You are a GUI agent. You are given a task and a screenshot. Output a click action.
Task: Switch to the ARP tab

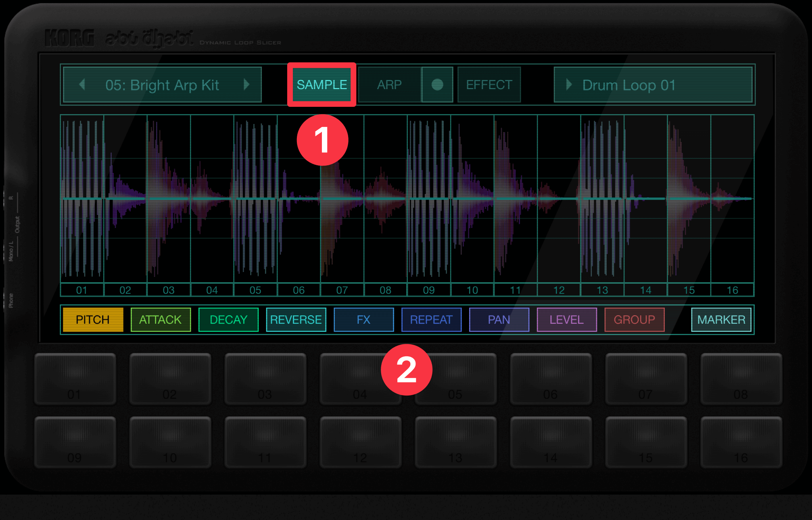point(389,85)
